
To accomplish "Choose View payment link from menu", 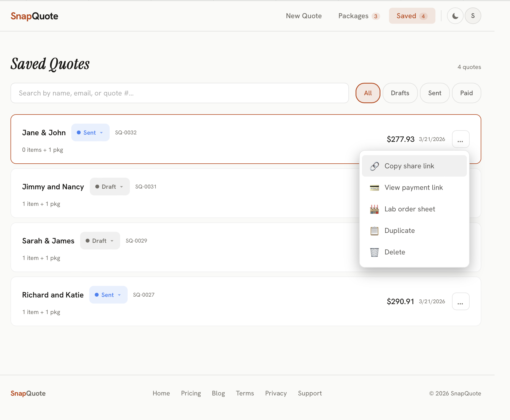I will (x=414, y=187).
